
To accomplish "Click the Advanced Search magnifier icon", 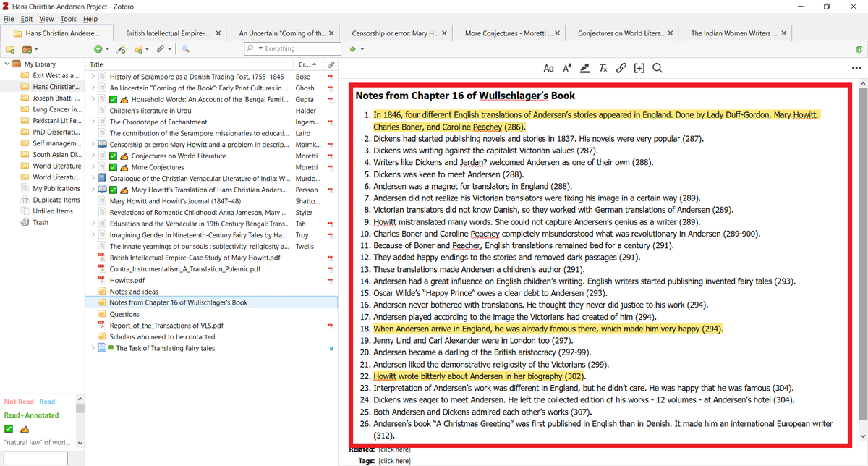I will [x=185, y=48].
